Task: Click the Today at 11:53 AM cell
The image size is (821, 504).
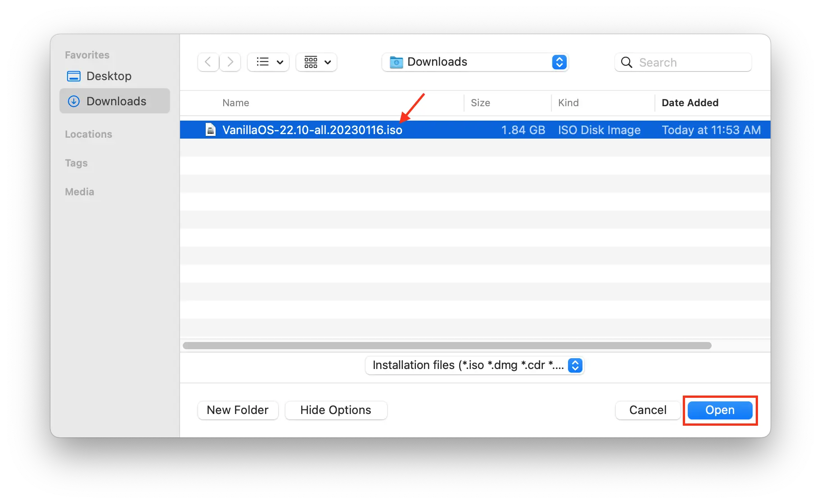Action: click(x=711, y=130)
